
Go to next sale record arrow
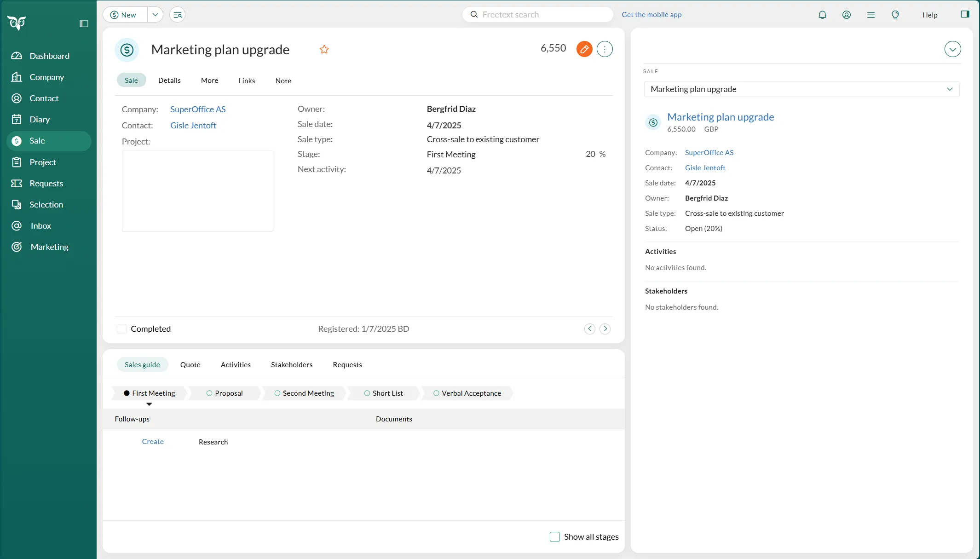coord(605,328)
